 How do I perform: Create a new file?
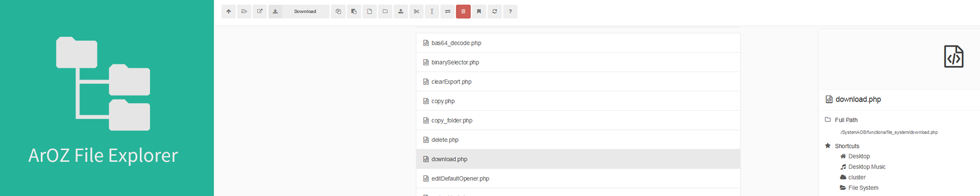[x=370, y=11]
